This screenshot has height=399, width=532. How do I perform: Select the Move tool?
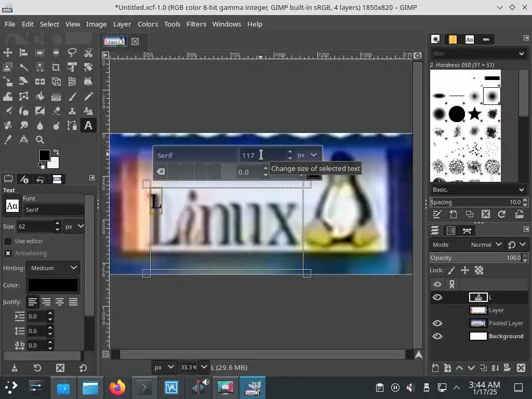tap(7, 52)
